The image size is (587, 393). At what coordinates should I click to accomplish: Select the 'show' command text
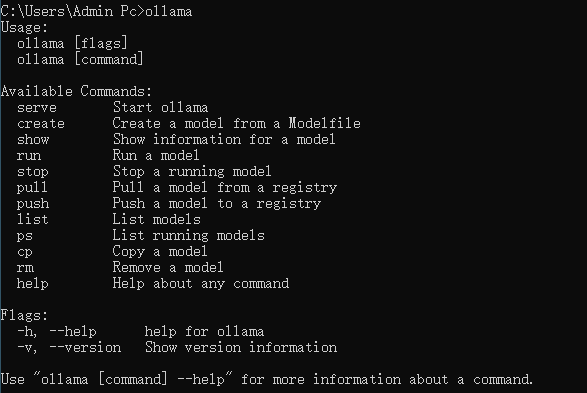pos(33,140)
